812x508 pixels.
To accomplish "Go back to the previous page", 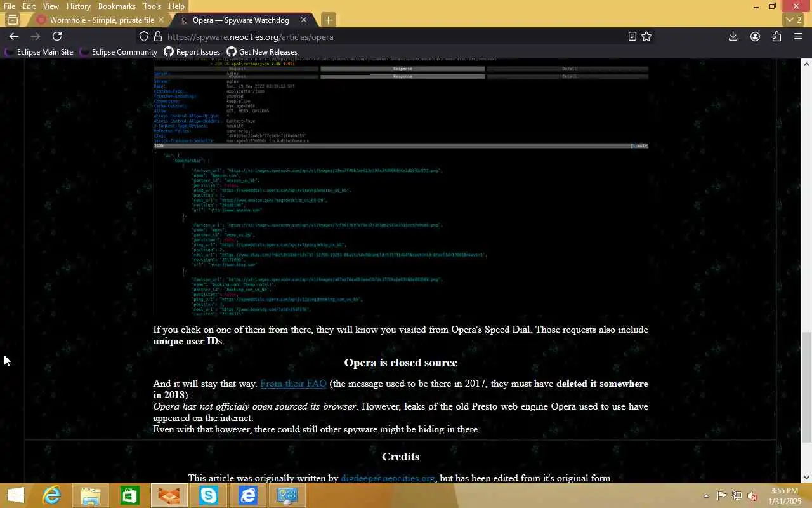I will tap(14, 37).
